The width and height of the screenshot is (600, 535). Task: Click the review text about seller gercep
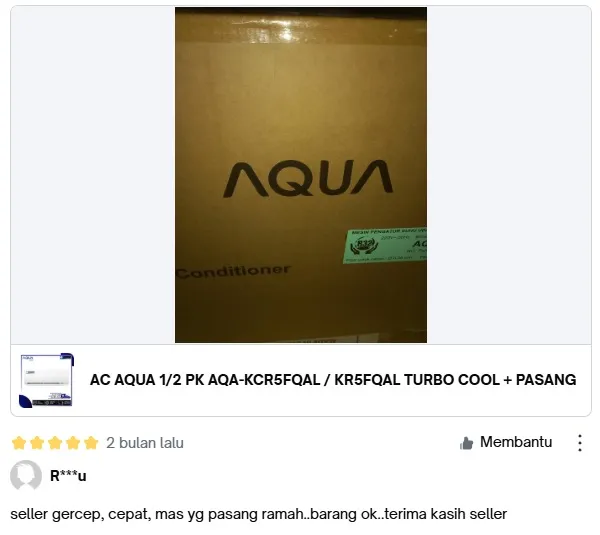pos(259,514)
